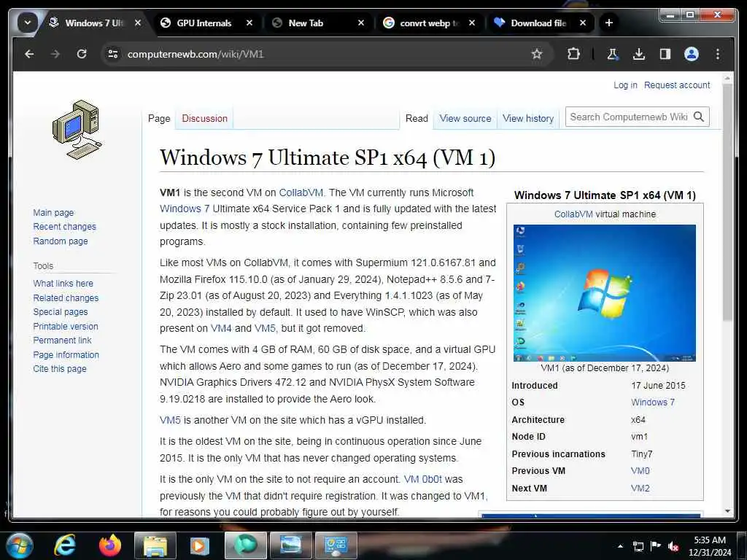
Task: Close the GPU Internals tab
Action: 249,23
